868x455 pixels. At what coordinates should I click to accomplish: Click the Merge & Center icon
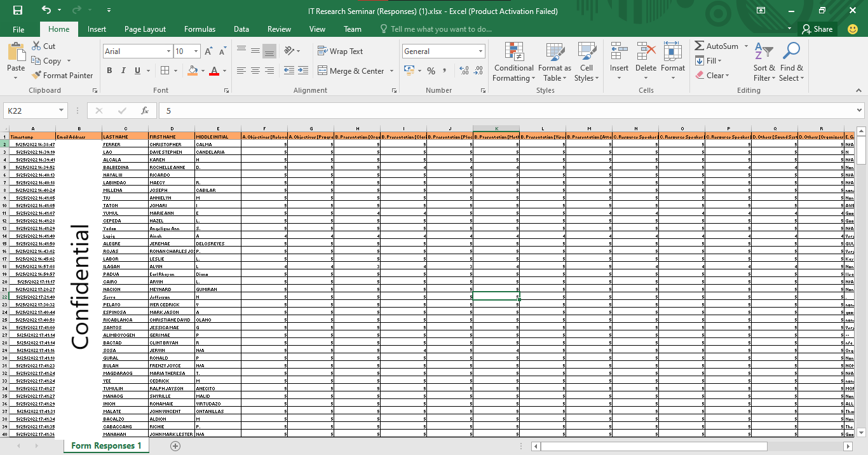tap(322, 71)
